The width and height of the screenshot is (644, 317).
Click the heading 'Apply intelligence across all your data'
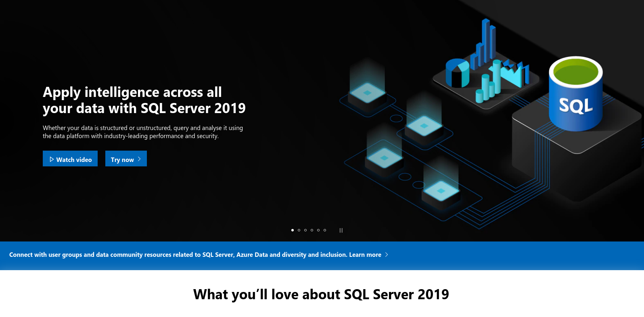144,100
